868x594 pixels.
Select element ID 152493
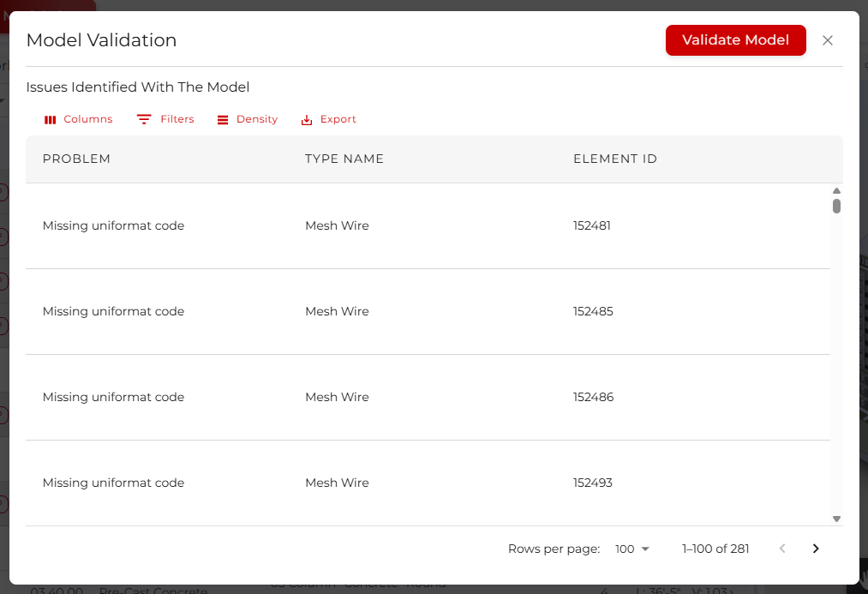coord(593,483)
